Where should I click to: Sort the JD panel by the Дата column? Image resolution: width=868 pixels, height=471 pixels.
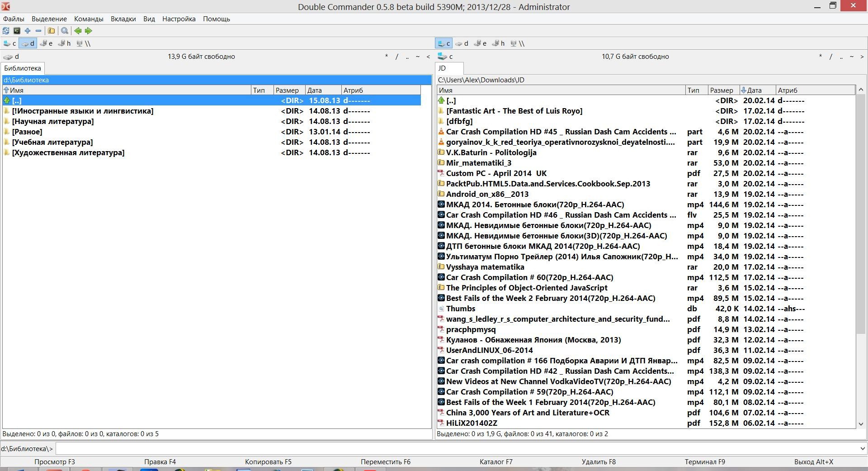point(758,90)
